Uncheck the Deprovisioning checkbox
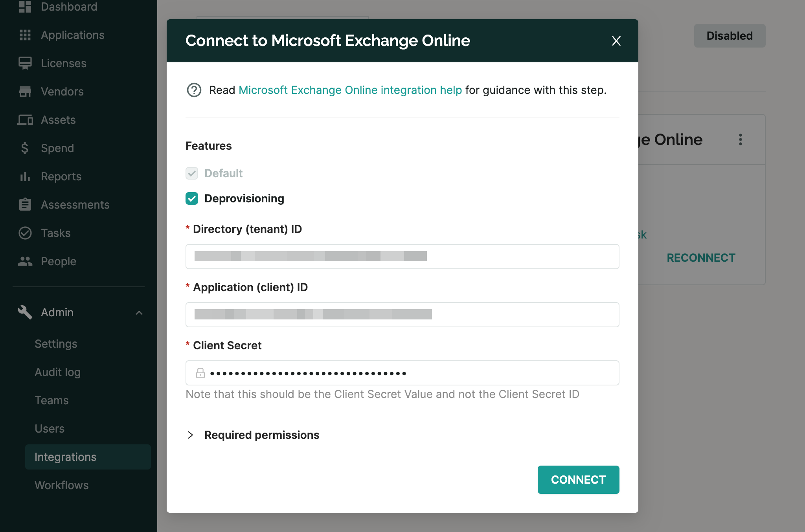This screenshot has height=532, width=805. tap(192, 198)
